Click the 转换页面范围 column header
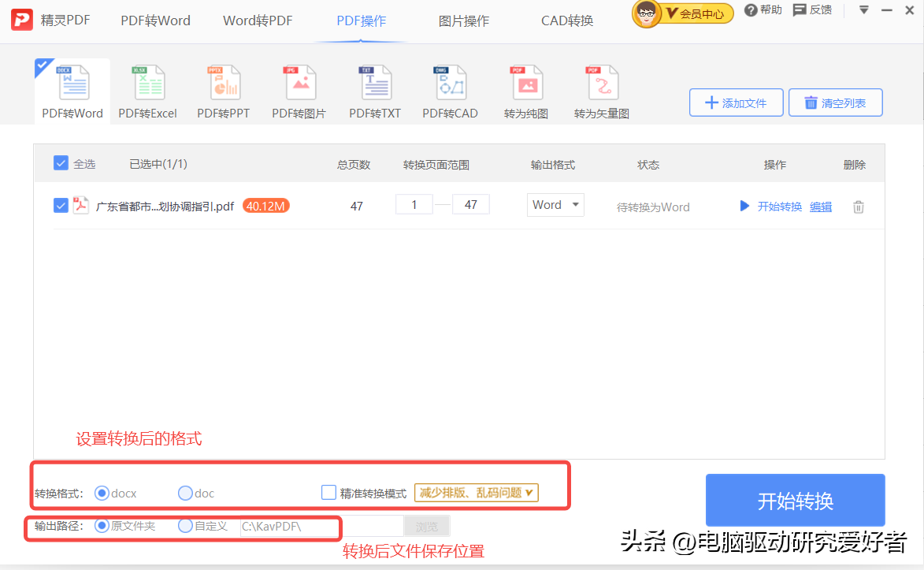924x570 pixels. [436, 165]
